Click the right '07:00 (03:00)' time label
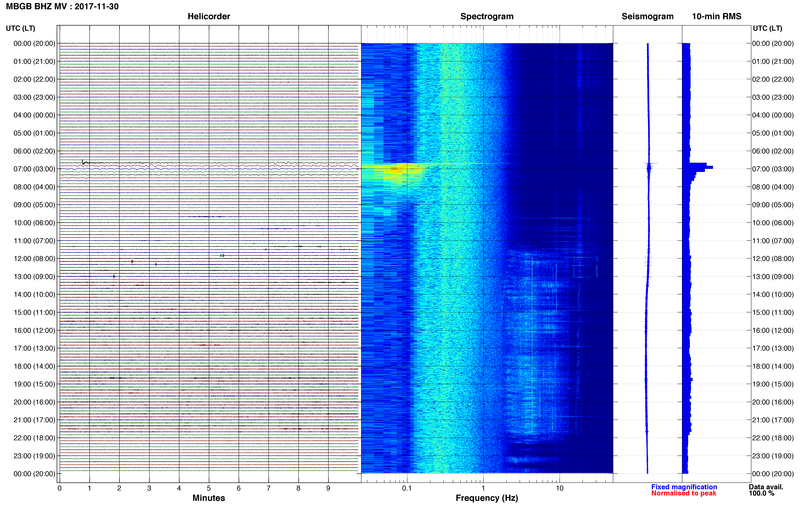The image size is (812, 508). pyautogui.click(x=773, y=169)
